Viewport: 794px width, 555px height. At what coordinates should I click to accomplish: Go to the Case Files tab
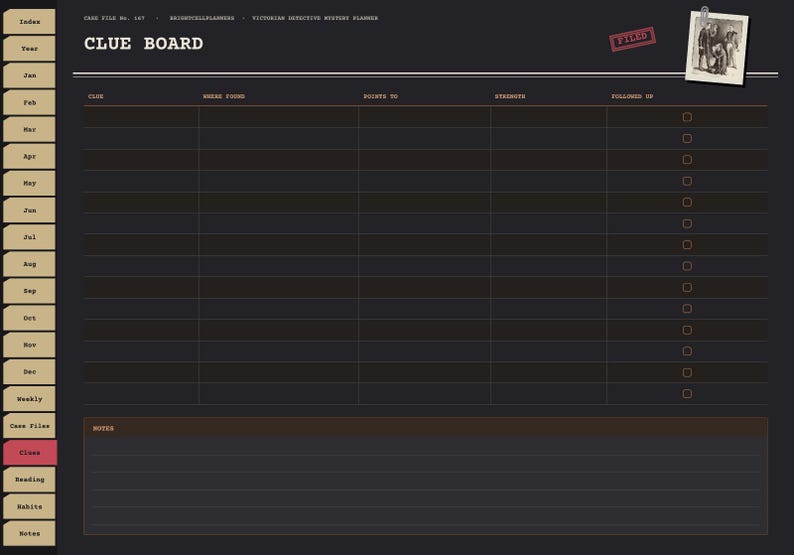click(x=29, y=425)
